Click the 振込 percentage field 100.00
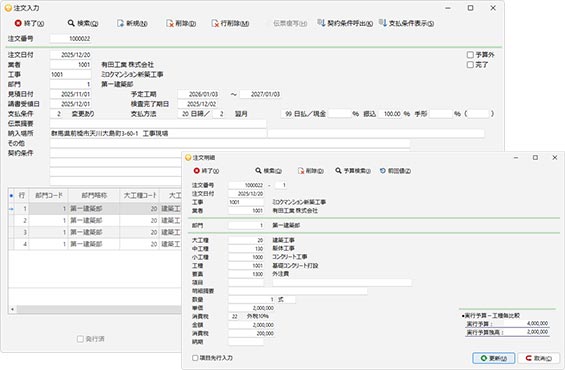This screenshot has height=370, width=565. point(390,114)
